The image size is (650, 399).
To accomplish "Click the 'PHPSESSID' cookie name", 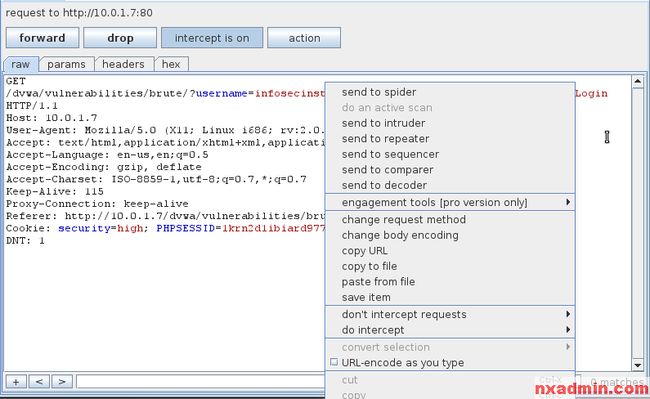I will point(185,228).
